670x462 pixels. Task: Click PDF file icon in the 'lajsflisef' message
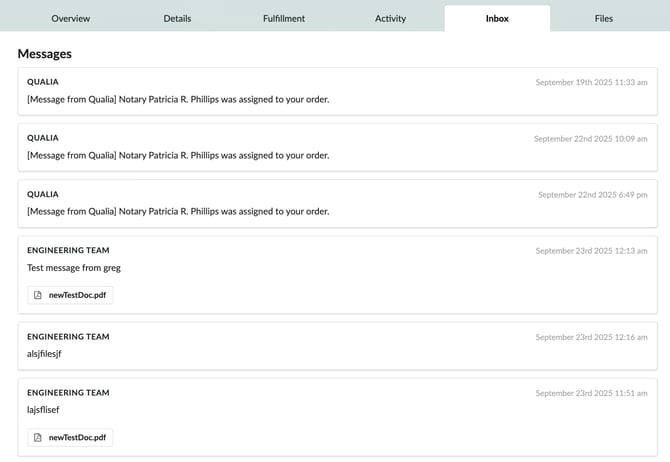[38, 437]
